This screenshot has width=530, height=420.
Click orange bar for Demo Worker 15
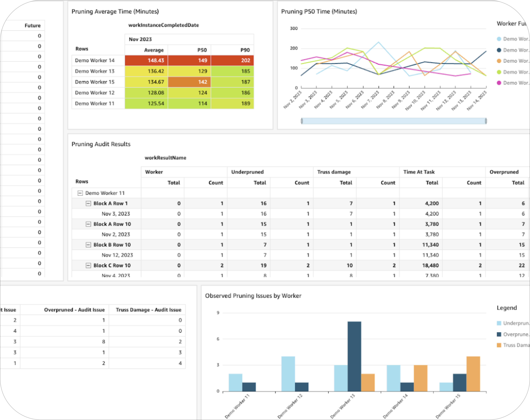coord(473,374)
